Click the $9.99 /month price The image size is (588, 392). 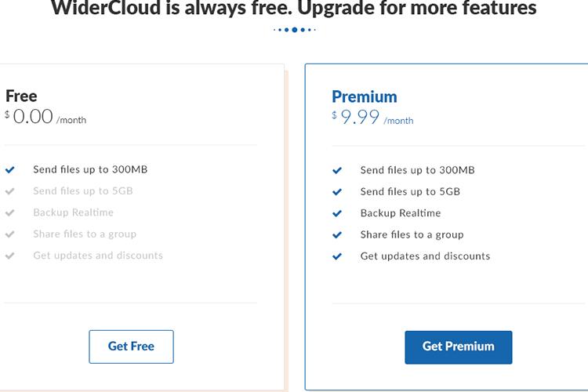coord(372,117)
